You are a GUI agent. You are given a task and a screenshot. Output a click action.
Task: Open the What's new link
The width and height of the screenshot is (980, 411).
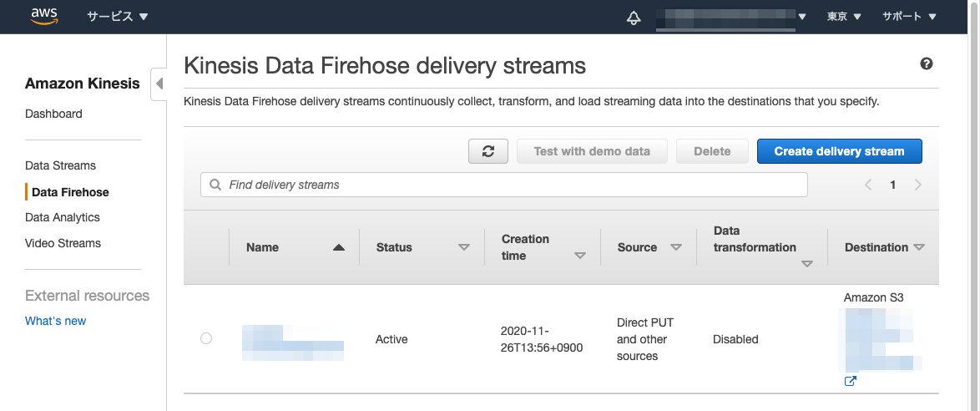[x=55, y=321]
